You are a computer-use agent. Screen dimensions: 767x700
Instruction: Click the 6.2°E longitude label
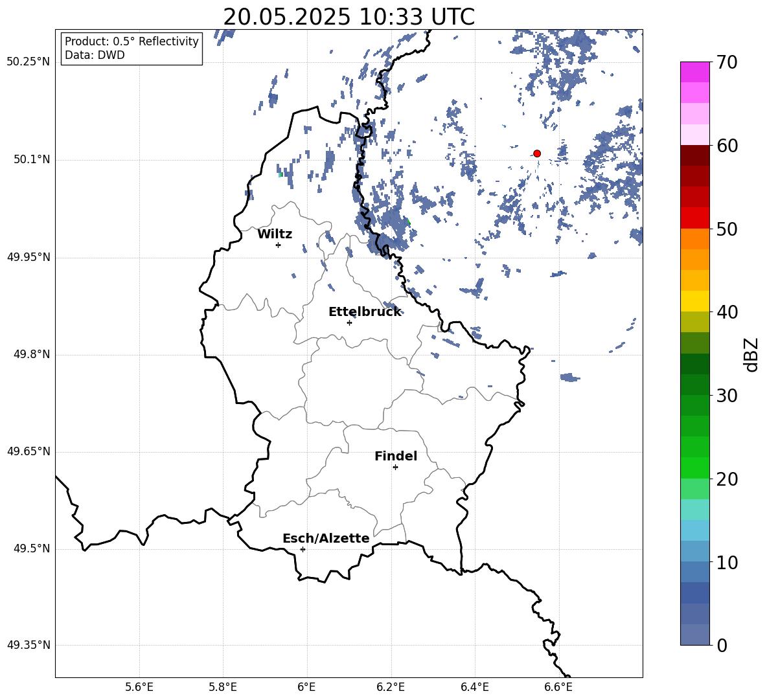coord(391,687)
